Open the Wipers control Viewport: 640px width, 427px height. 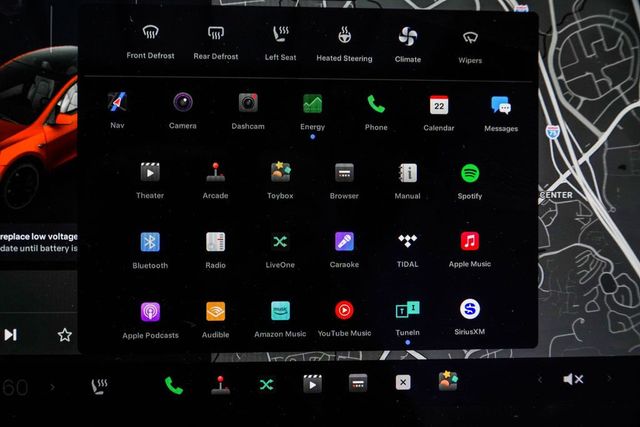point(470,47)
